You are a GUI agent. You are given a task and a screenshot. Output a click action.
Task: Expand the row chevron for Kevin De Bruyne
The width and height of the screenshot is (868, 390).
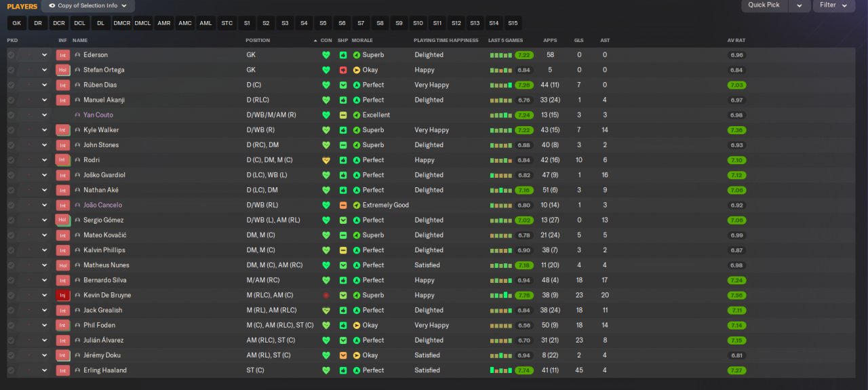(x=45, y=295)
